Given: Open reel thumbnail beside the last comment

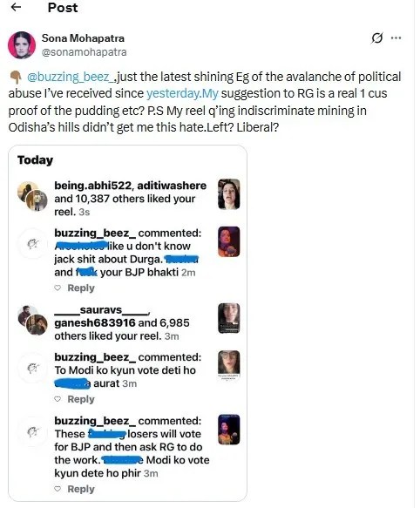Looking at the screenshot, I should pos(229,430).
